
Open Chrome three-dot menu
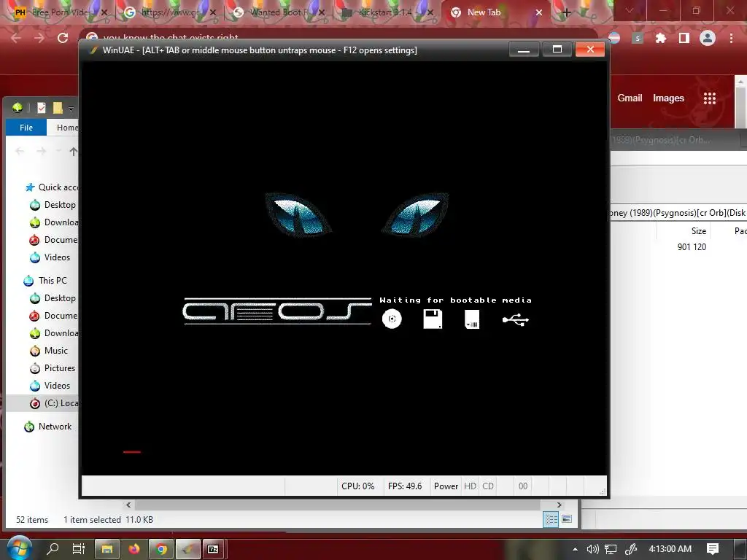pos(731,38)
